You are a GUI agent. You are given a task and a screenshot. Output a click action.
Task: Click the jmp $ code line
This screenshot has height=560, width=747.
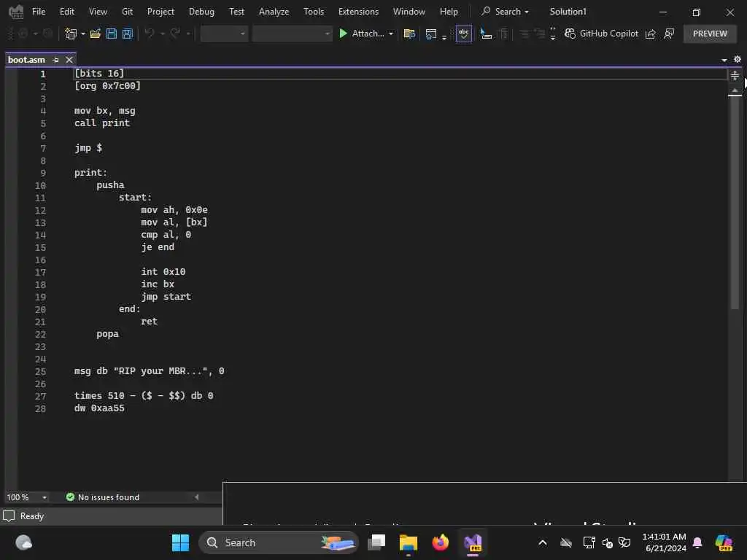point(88,147)
